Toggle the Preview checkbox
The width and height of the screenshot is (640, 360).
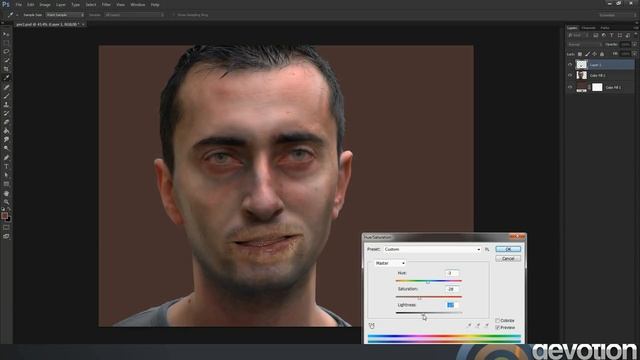498,327
